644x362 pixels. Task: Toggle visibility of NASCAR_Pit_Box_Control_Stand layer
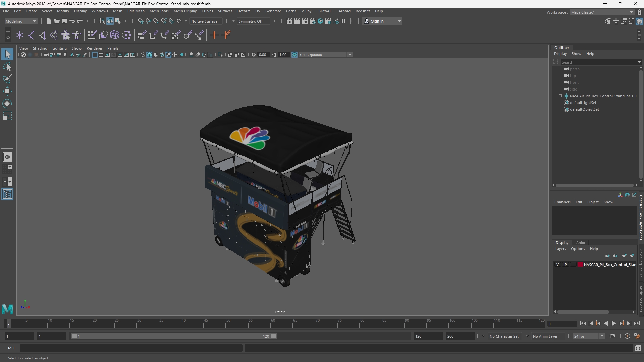click(x=558, y=265)
